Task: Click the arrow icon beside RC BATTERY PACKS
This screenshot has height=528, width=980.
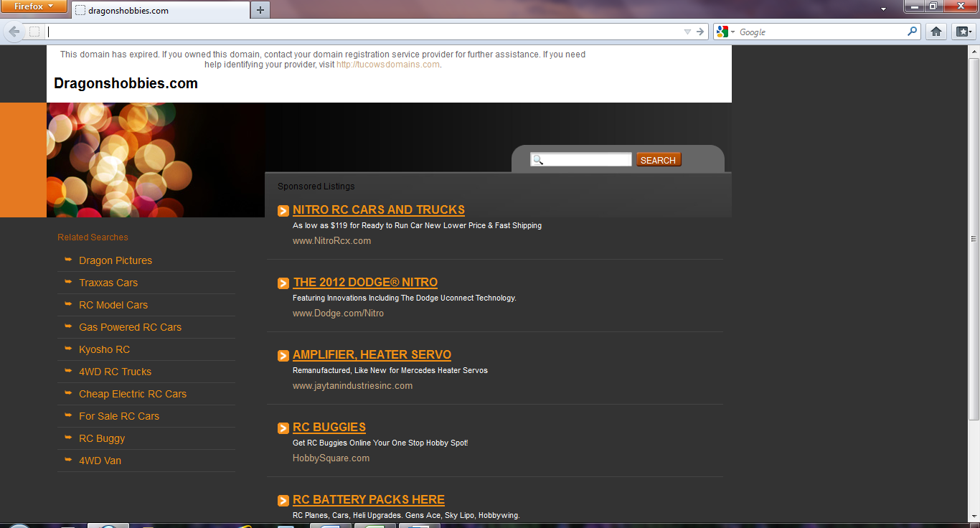Action: [283, 501]
